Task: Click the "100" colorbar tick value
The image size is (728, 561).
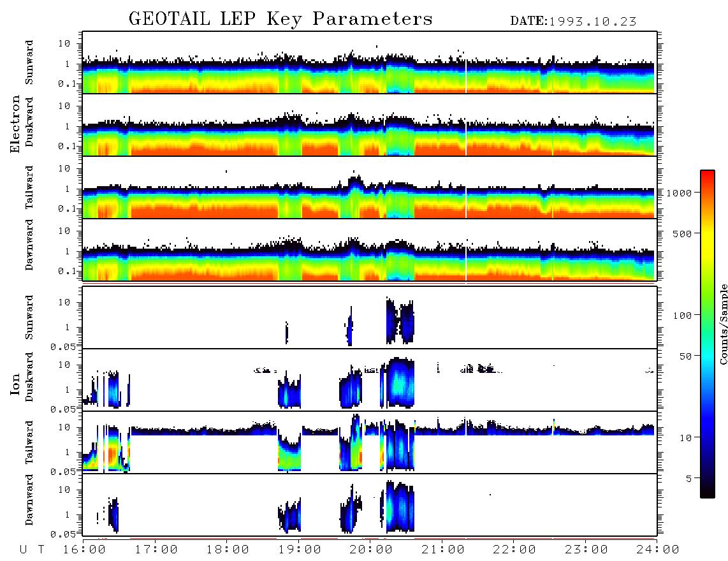Action: click(x=683, y=316)
